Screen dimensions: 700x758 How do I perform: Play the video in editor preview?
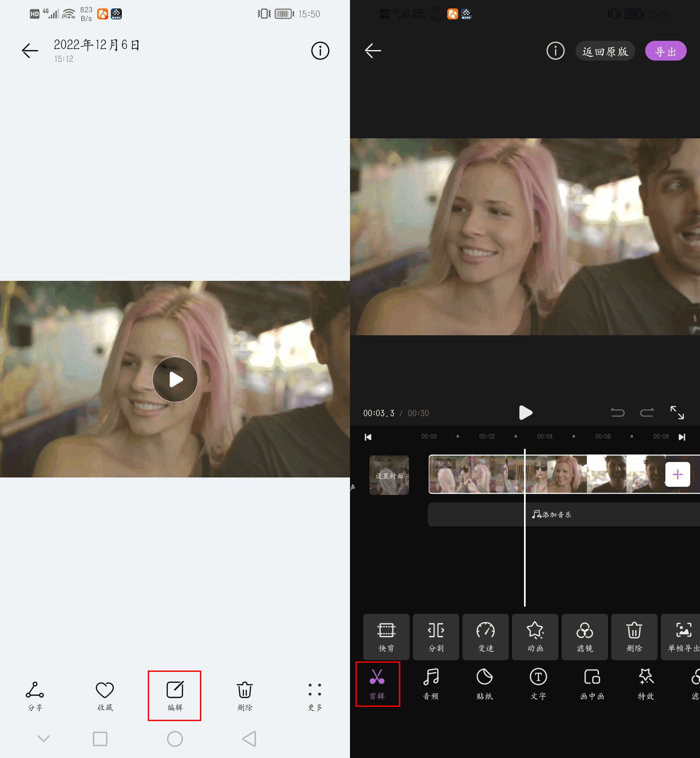(525, 413)
